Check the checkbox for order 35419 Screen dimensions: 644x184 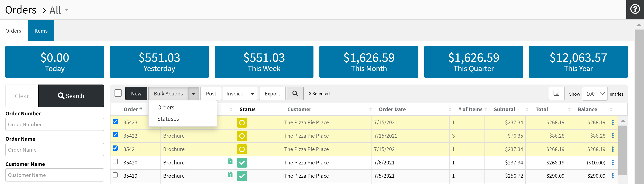click(x=115, y=175)
